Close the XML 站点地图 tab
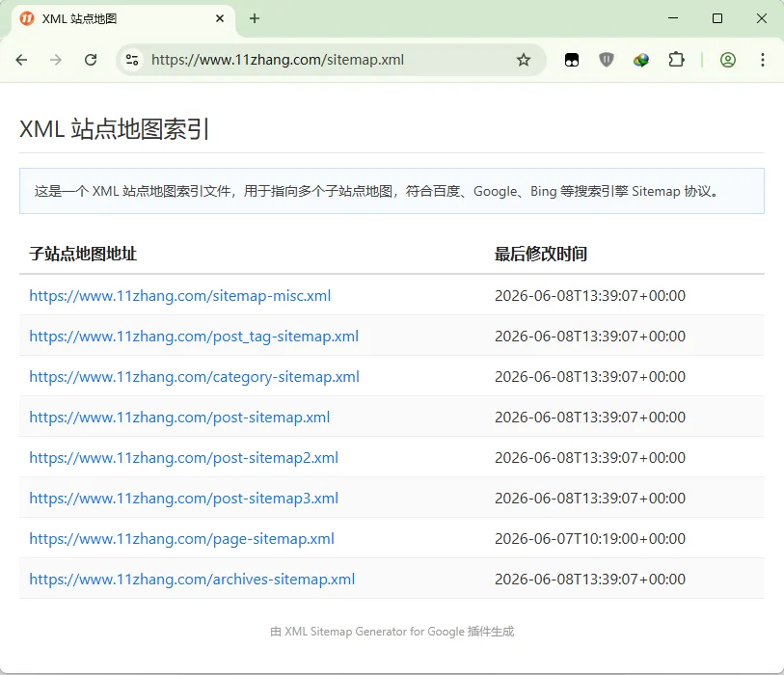Viewport: 784px width, 675px height. pyautogui.click(x=220, y=18)
